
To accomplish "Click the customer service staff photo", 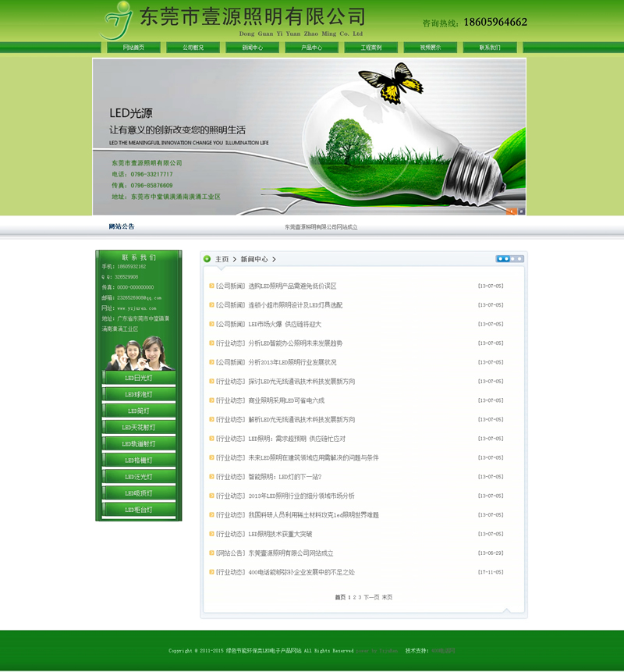I will click(139, 354).
